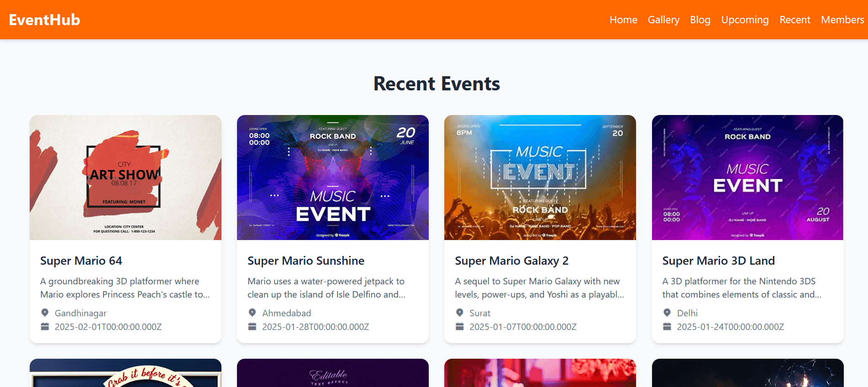Open the Super Mario 3D Land purple poster
The height and width of the screenshot is (387, 868).
pyautogui.click(x=747, y=178)
